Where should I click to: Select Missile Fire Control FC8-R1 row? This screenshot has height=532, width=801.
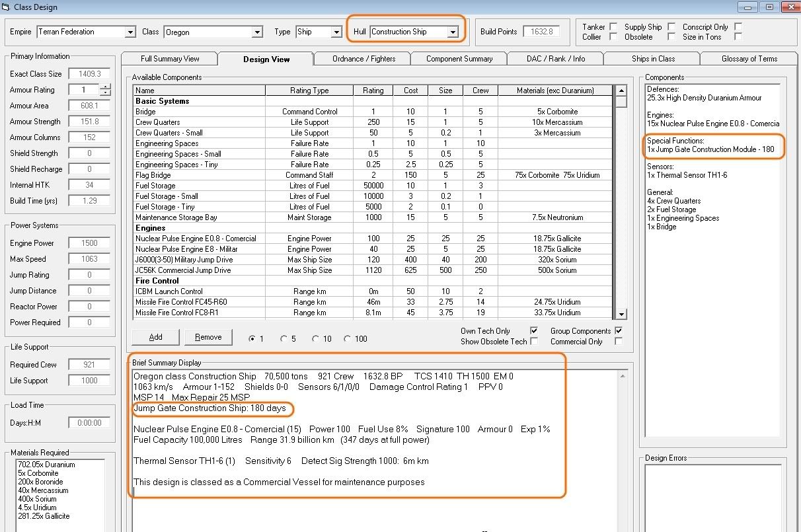(x=373, y=313)
